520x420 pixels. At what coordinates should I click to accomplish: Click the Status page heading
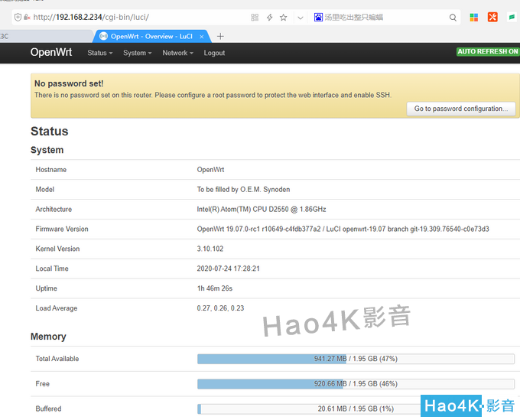coord(50,131)
